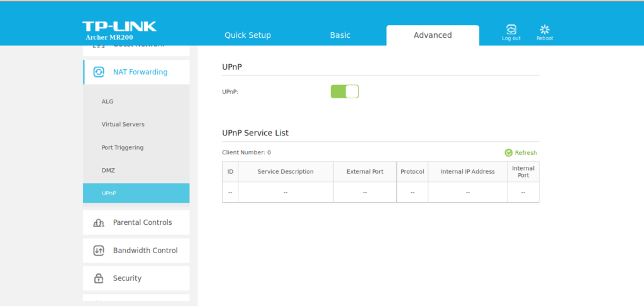Select the DMZ submenu item
644x306 pixels.
tap(108, 171)
